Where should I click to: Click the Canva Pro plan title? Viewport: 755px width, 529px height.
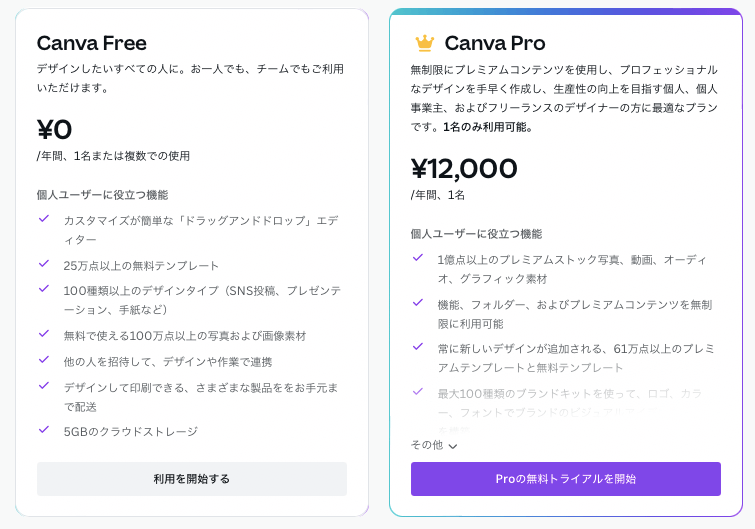click(x=494, y=43)
